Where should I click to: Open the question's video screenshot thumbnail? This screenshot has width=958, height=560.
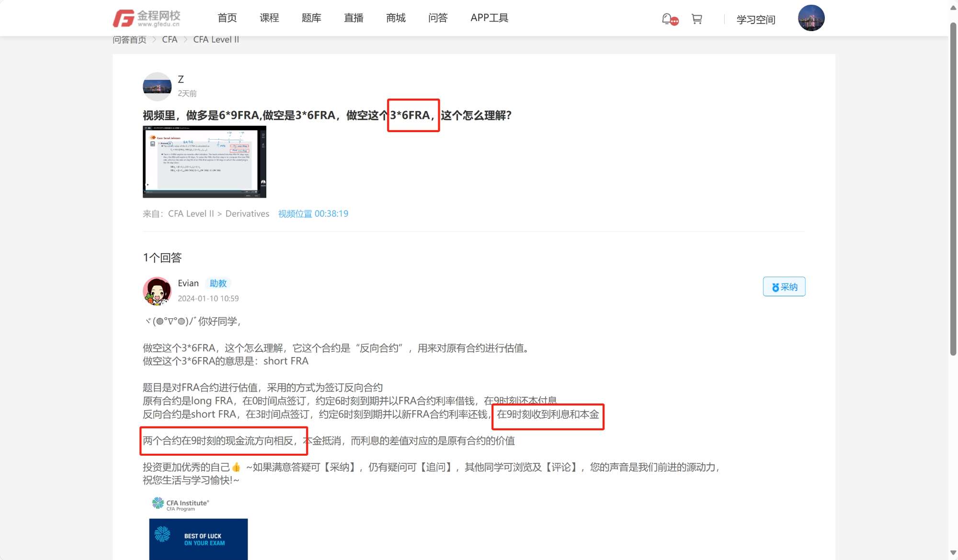tap(205, 162)
